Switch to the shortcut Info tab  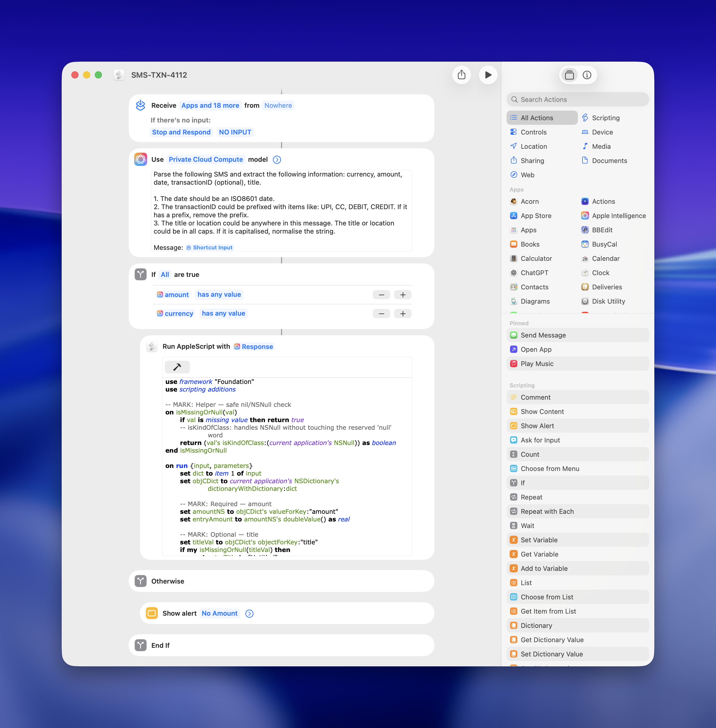[587, 75]
